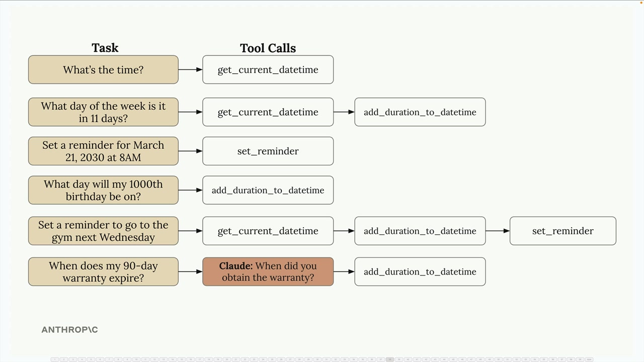Select the "What day of the week" task box
The image size is (644, 362).
coord(103,112)
